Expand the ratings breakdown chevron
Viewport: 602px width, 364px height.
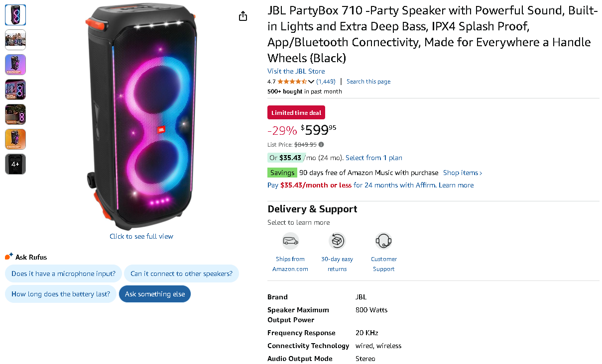311,82
